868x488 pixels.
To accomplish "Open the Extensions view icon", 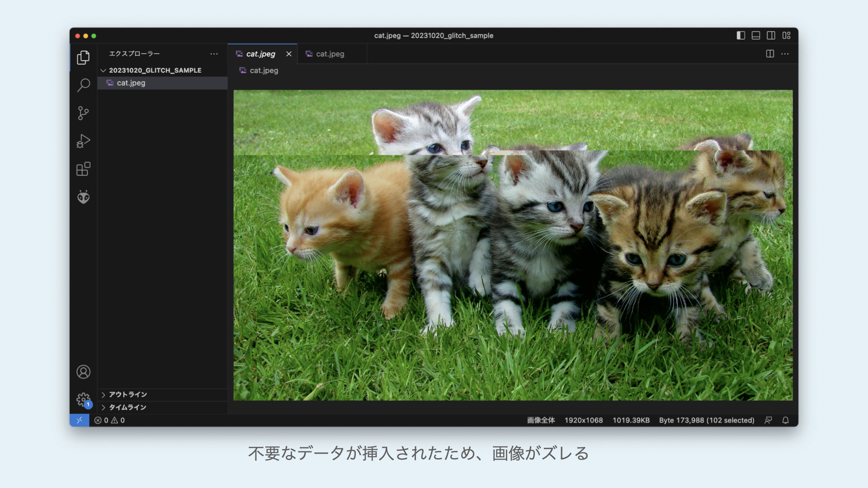I will click(83, 169).
